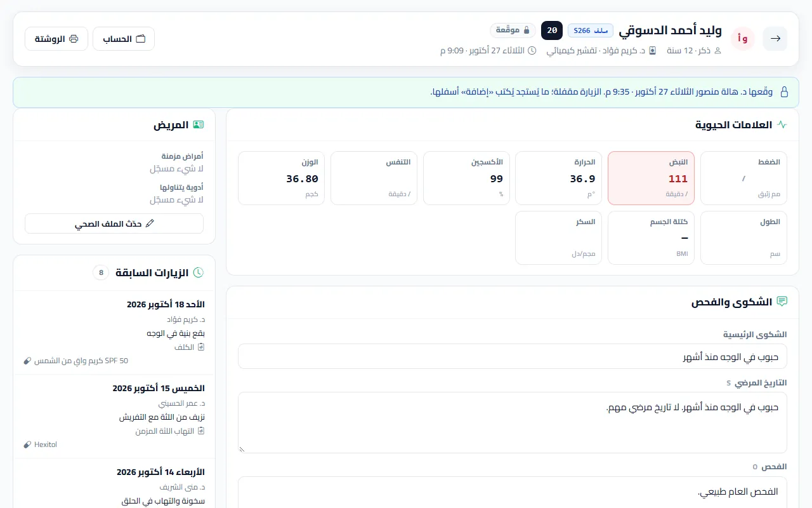Image resolution: width=812 pixels, height=508 pixels.
Task: Click the ID card icon beside المريض
Action: (199, 125)
